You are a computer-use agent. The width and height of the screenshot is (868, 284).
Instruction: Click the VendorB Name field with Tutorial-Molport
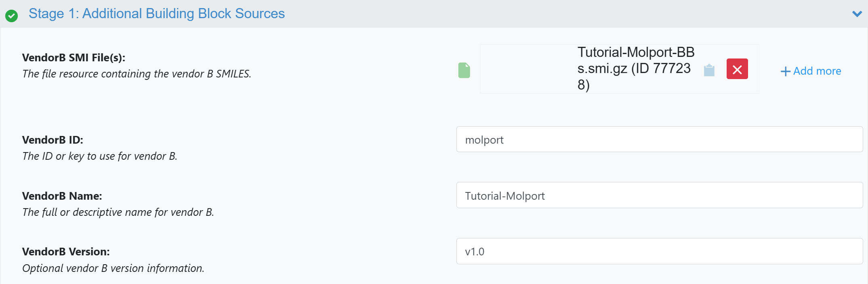coord(659,195)
